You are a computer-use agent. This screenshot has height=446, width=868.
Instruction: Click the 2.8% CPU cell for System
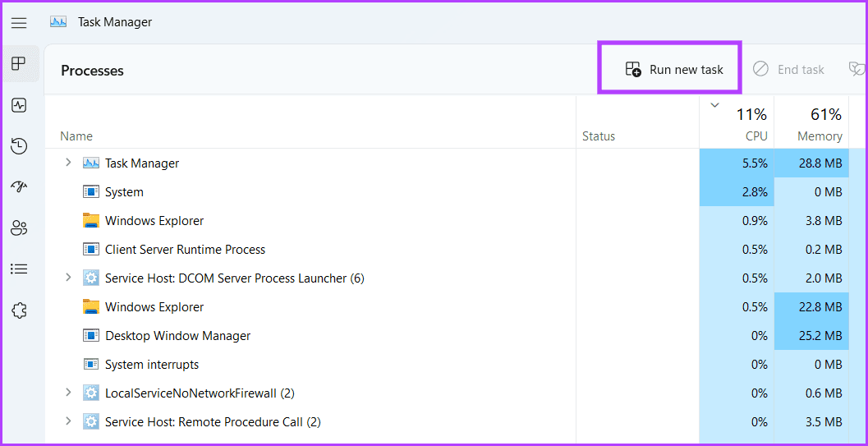(x=737, y=192)
